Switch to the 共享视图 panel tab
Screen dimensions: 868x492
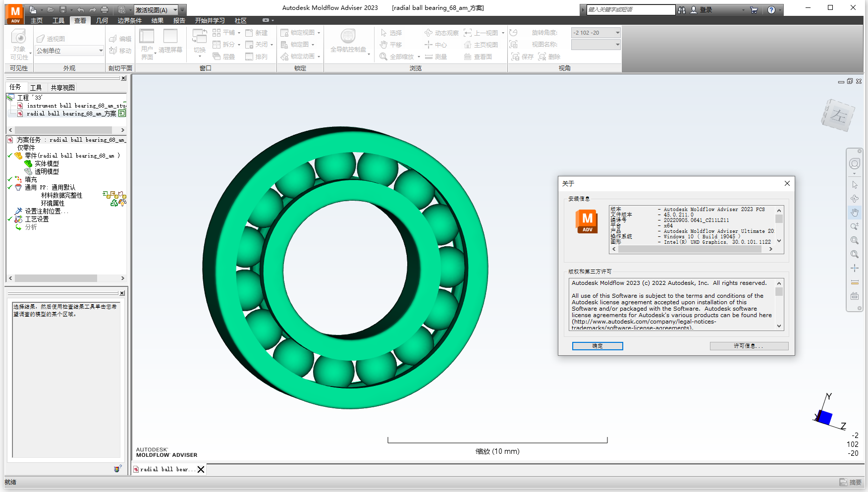click(63, 88)
